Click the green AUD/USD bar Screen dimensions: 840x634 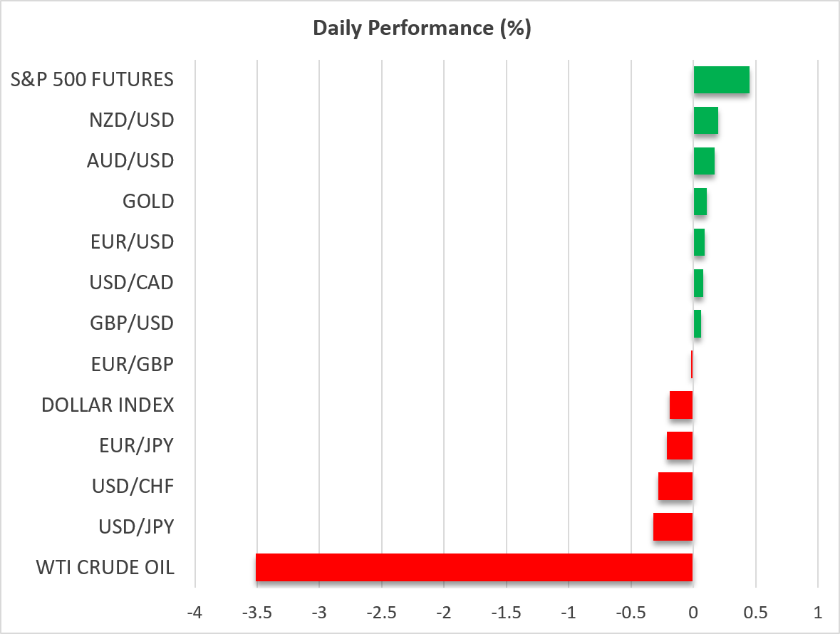click(704, 161)
